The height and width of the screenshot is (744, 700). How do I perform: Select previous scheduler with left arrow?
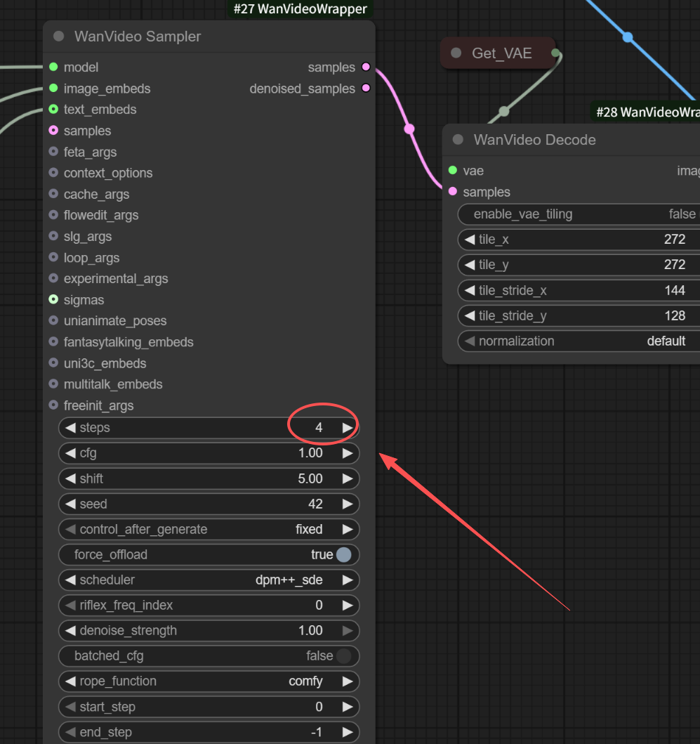tap(70, 580)
